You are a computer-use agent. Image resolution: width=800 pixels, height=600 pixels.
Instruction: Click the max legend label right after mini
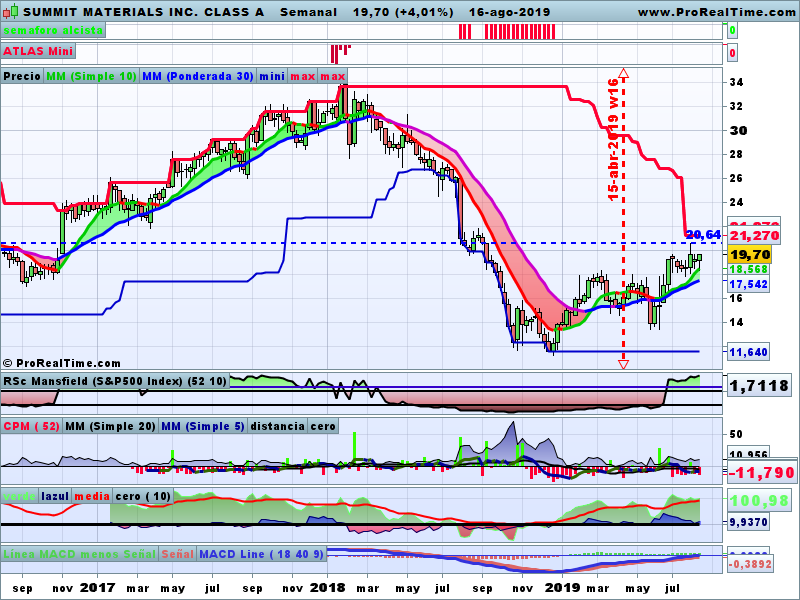303,76
